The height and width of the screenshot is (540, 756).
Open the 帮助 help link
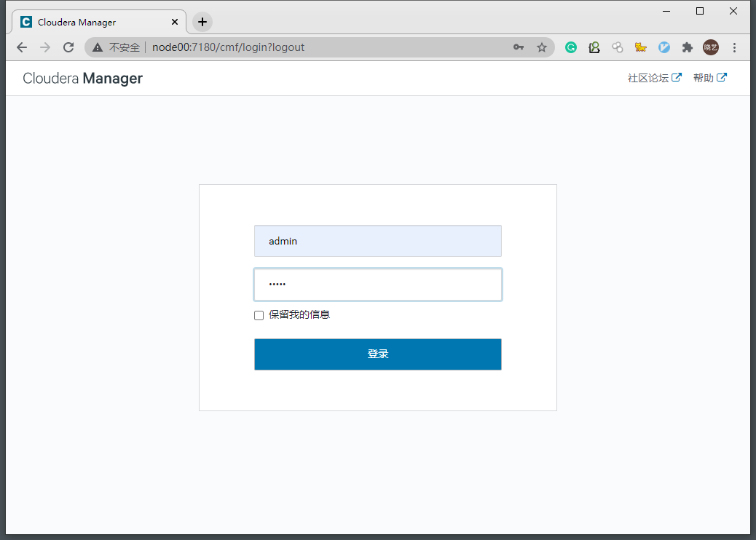(709, 78)
